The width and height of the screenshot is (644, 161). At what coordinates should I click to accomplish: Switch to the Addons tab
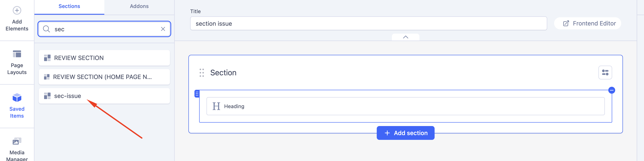click(139, 6)
